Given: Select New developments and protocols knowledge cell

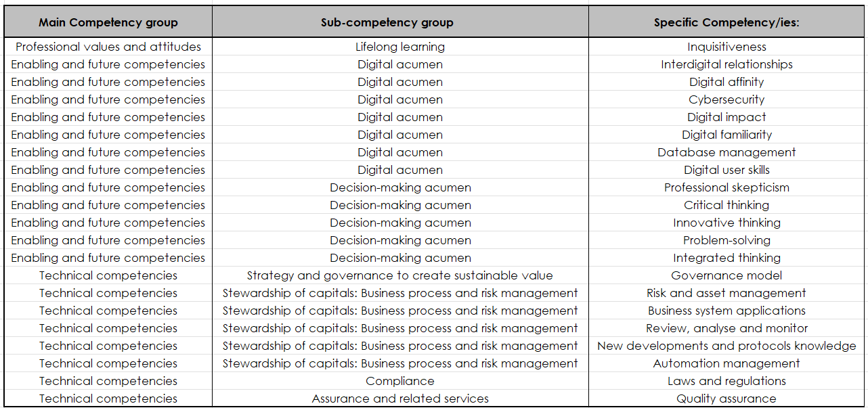Looking at the screenshot, I should click(726, 346).
